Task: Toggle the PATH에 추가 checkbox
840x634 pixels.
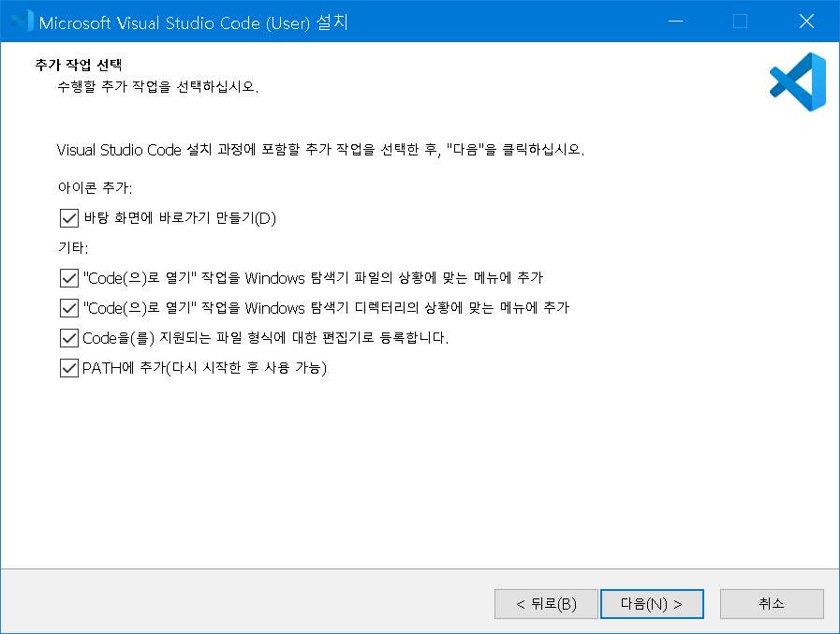Action: click(69, 368)
